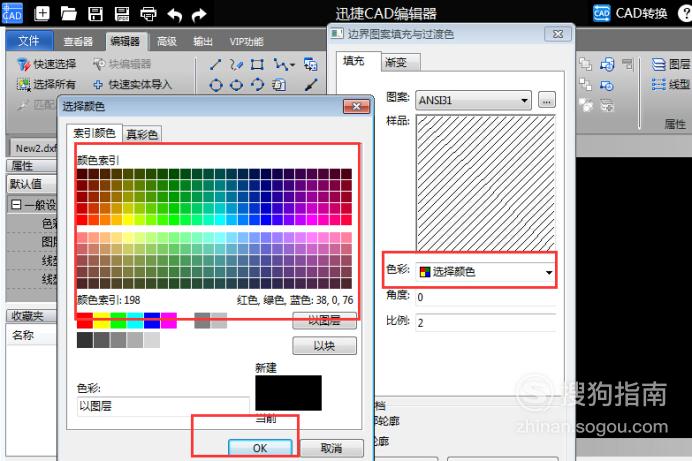692x461 pixels.
Task: Select the polyline drawing tool
Action: point(280,65)
